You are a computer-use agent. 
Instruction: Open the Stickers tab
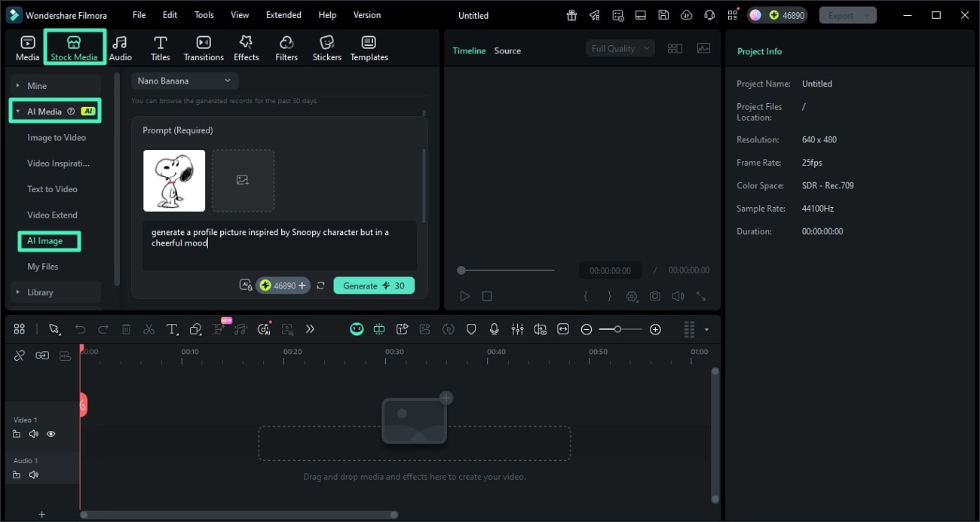point(327,48)
